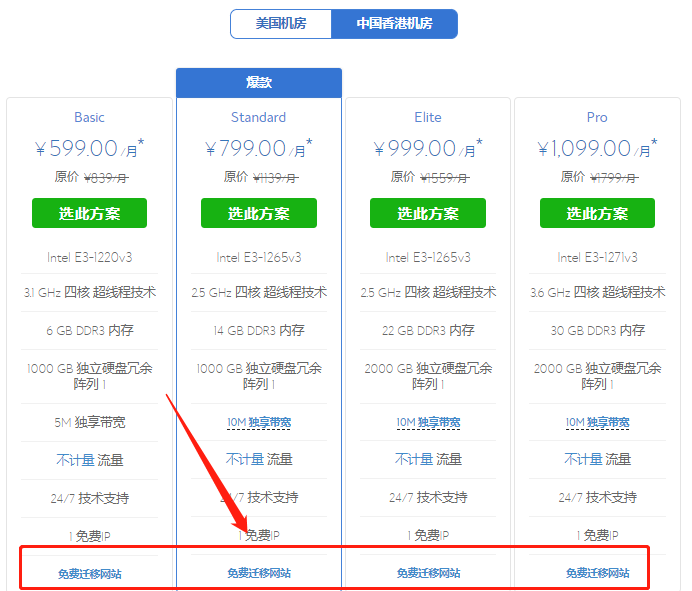Click 1 免费IP in Elite plan
This screenshot has width=692, height=591.
(x=428, y=535)
